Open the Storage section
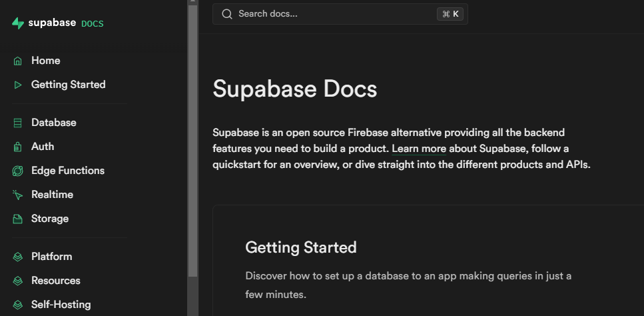This screenshot has width=644, height=316. point(50,219)
